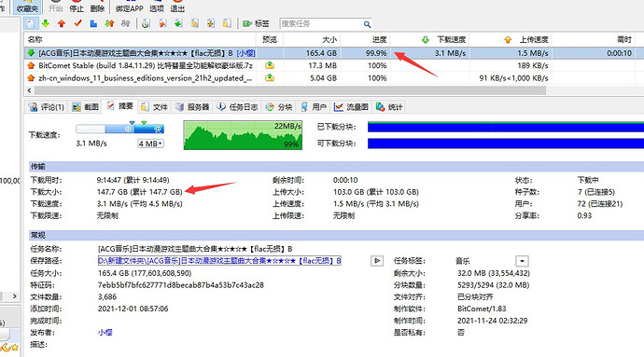Viewport: 644px width, 357px height.
Task: Click the red checkmark completed filter
Action: [77, 24]
